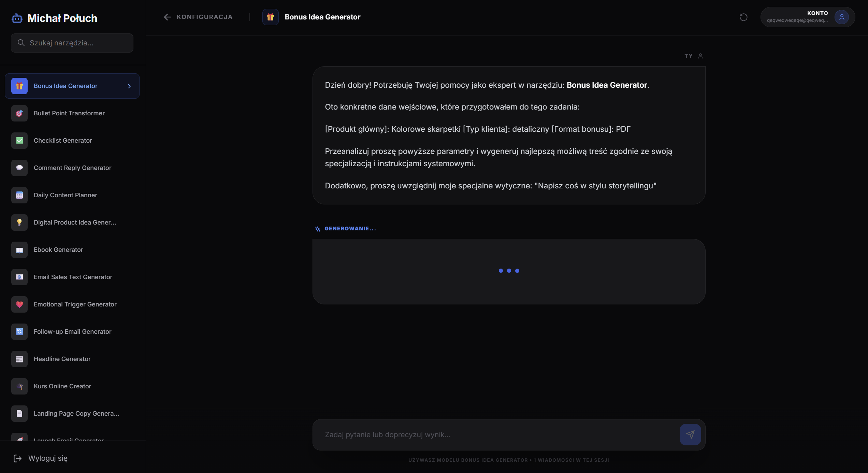Open the Konto account menu
Viewport: 868px width, 473px height.
point(808,17)
